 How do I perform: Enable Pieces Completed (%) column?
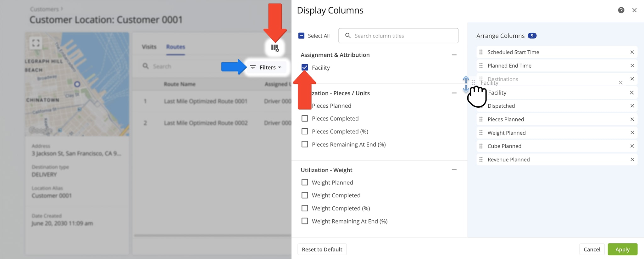(x=305, y=131)
